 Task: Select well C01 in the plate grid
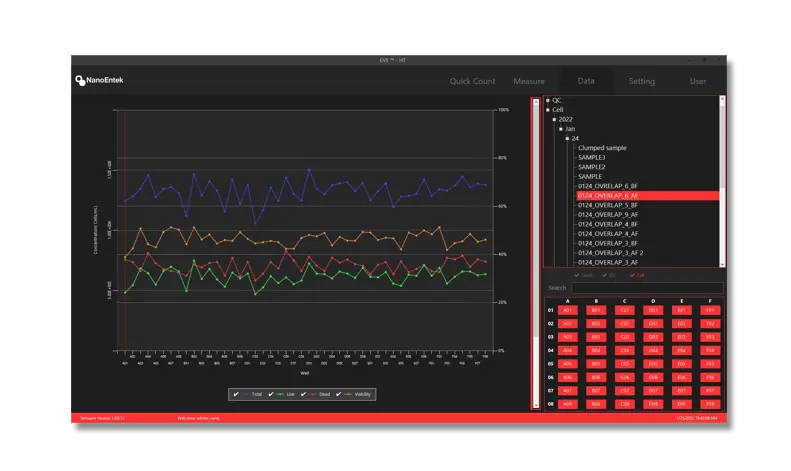point(625,311)
